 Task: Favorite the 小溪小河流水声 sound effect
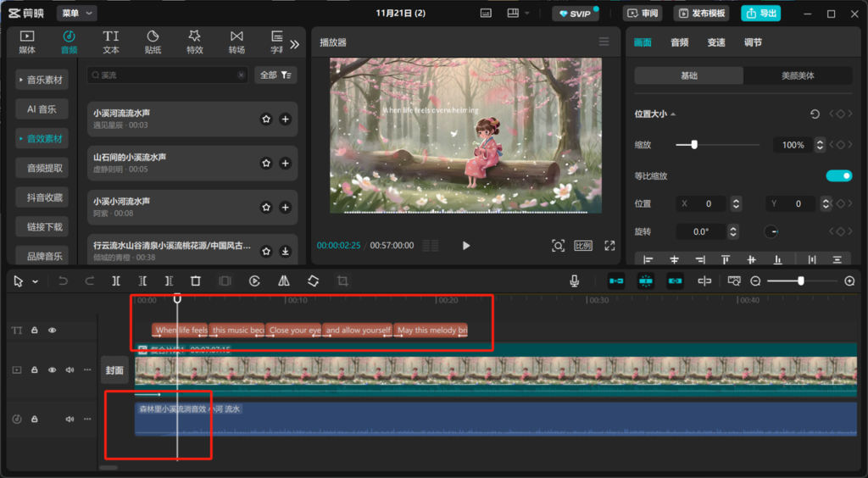(x=266, y=208)
